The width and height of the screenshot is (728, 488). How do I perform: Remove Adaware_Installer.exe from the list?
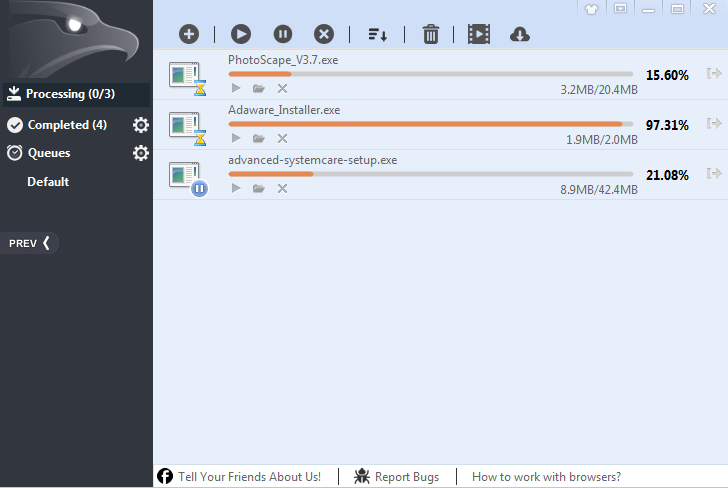point(282,138)
